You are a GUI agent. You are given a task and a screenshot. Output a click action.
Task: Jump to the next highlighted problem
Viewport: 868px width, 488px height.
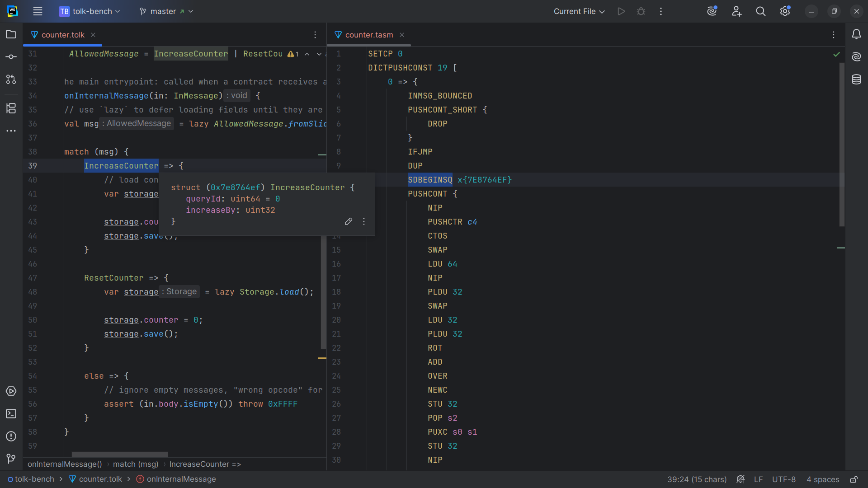click(x=319, y=54)
